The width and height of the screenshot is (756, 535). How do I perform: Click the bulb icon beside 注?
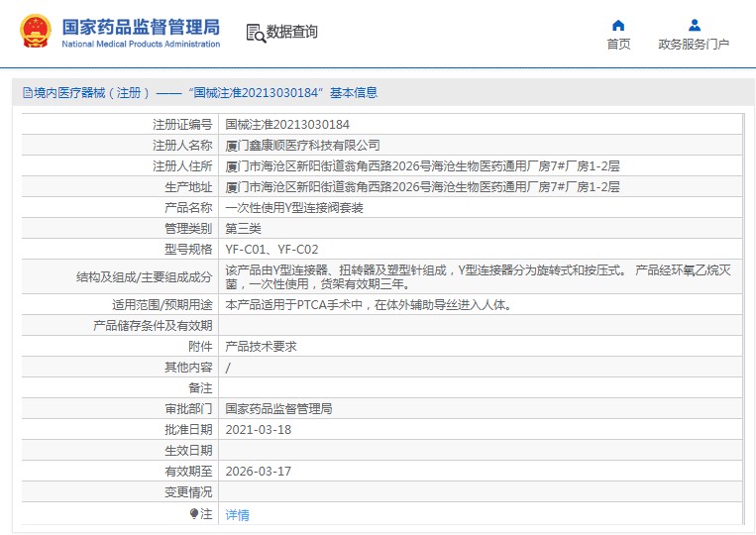click(x=194, y=514)
